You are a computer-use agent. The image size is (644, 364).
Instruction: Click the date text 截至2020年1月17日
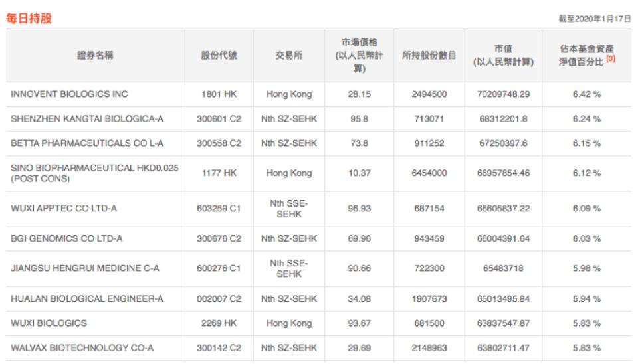pos(594,19)
